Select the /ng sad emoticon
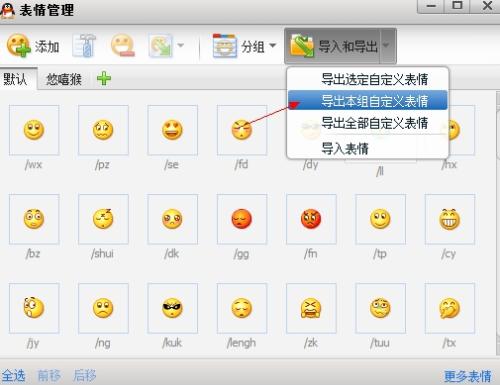This screenshot has width=500, height=385. [x=103, y=308]
